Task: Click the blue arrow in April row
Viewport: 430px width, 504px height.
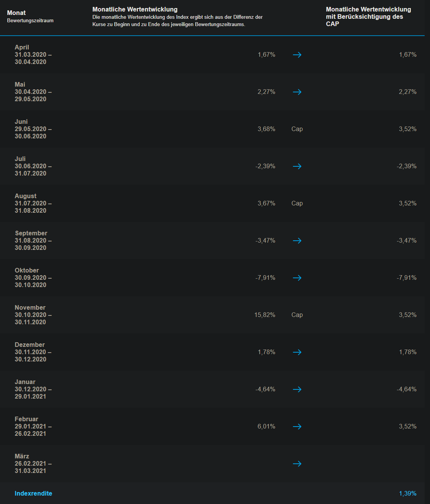Action: (297, 55)
